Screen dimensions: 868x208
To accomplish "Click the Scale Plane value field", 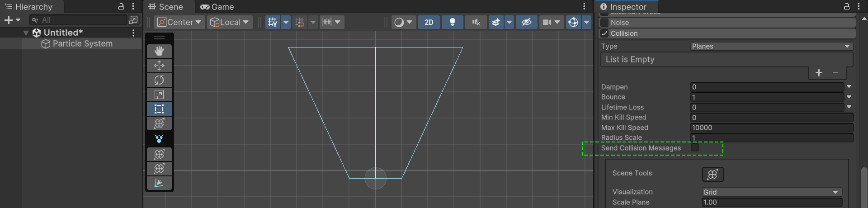I will pos(772,202).
